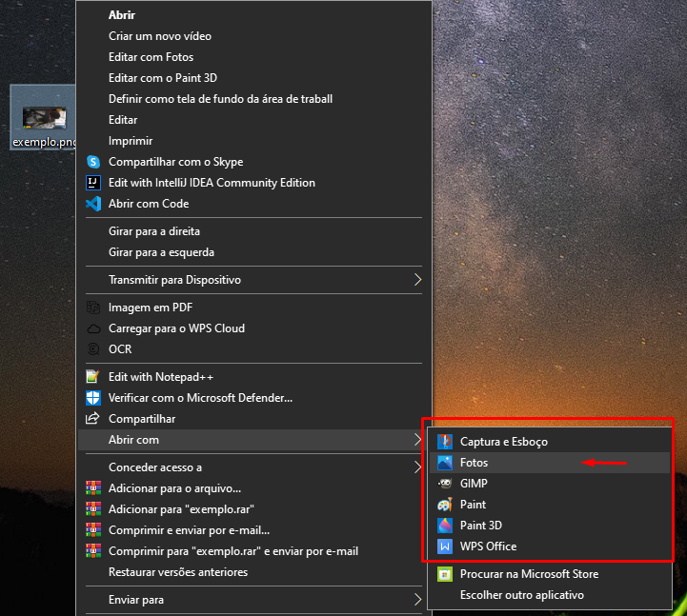Select the OCR menu entry

pyautogui.click(x=254, y=348)
